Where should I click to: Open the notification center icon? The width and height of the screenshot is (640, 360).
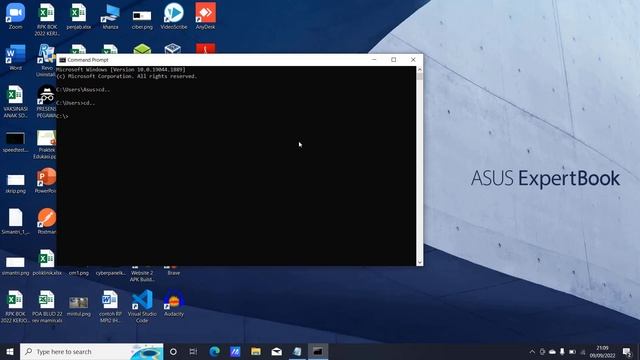pos(627,351)
